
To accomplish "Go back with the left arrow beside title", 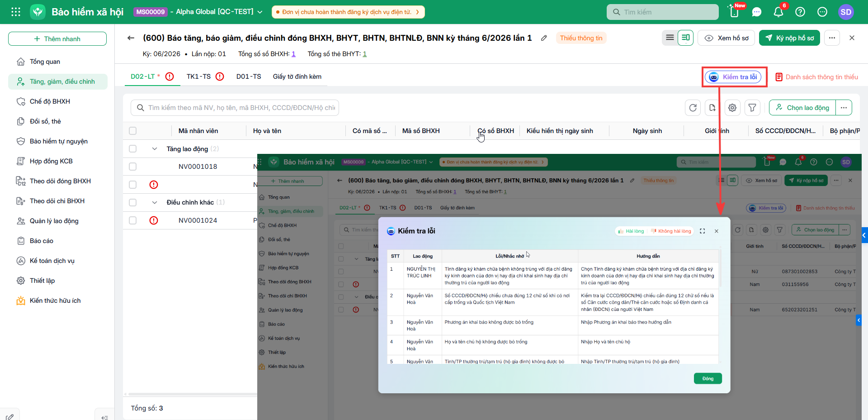I will pos(131,38).
